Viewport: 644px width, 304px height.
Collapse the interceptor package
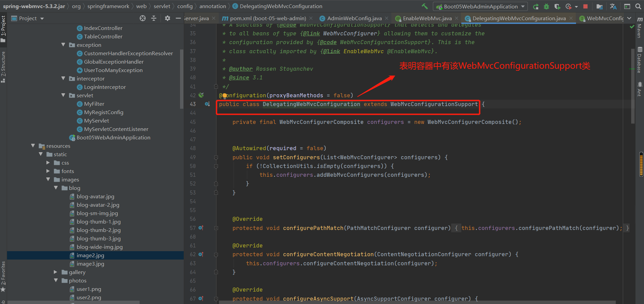(x=63, y=78)
